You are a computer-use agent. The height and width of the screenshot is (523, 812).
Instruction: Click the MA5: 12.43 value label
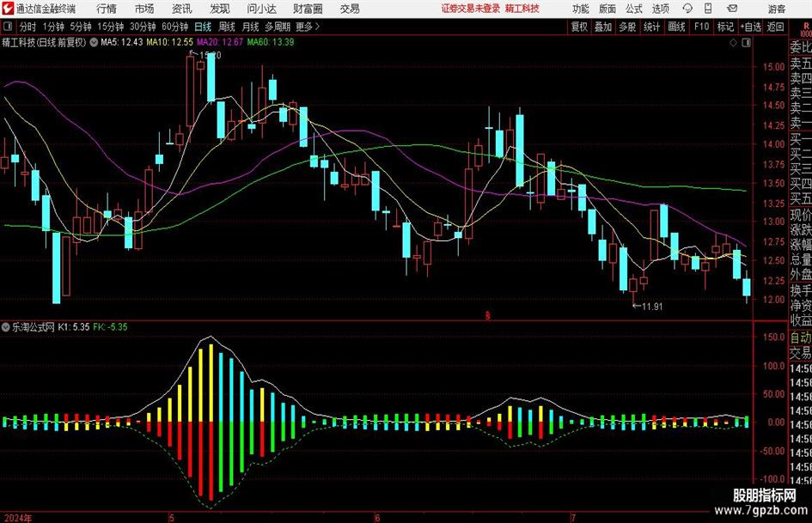(121, 42)
